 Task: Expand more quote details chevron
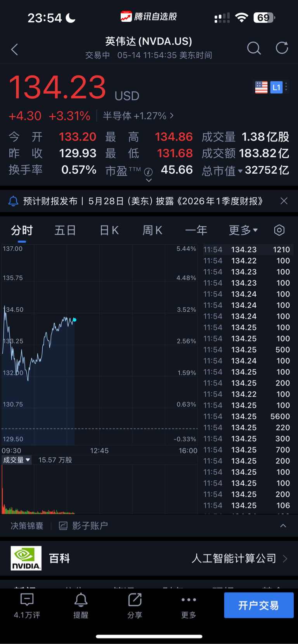click(x=149, y=181)
